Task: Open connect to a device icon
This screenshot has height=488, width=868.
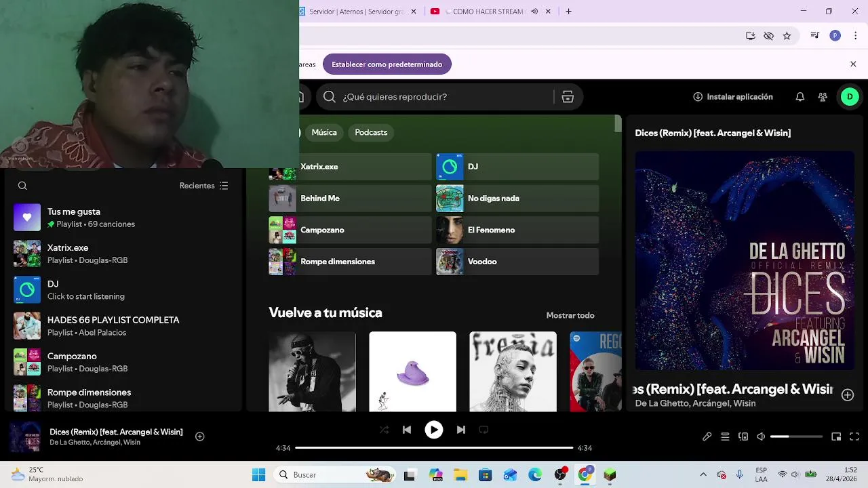Action: pyautogui.click(x=743, y=436)
